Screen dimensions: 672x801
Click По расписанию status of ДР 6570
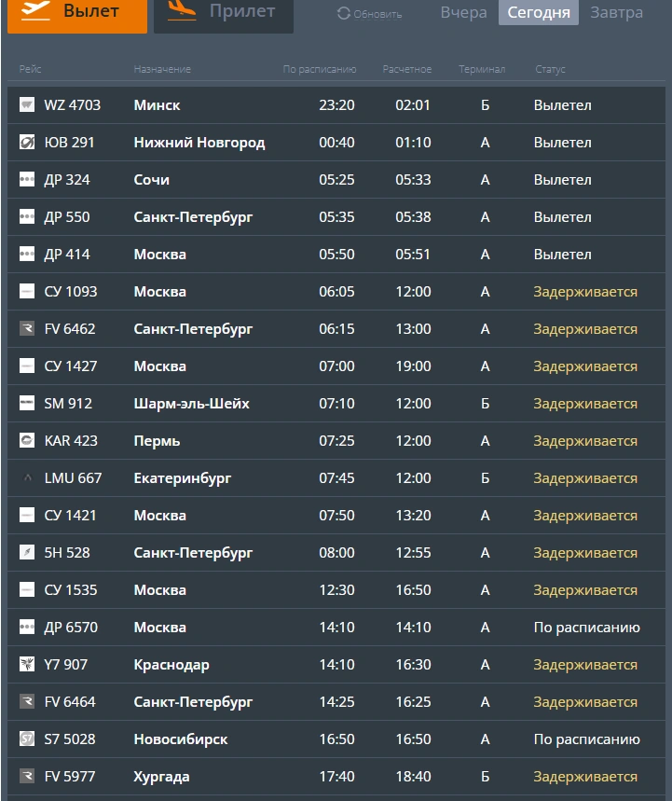coord(587,627)
